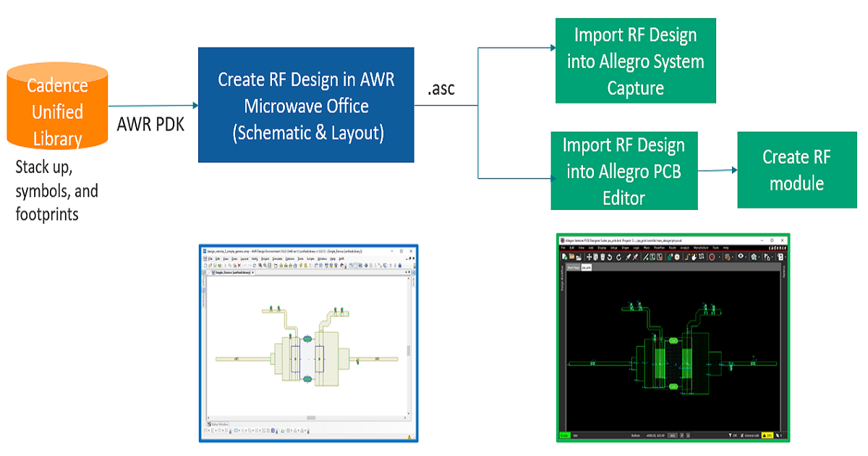Click Import RF Design into Allegro System Capture
868x456 pixels.
point(635,62)
